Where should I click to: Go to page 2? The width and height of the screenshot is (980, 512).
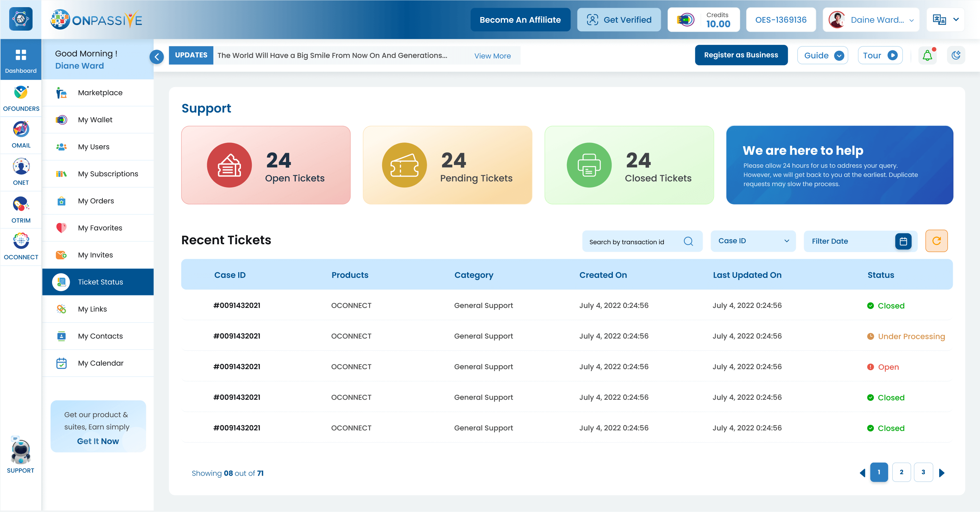coord(901,472)
